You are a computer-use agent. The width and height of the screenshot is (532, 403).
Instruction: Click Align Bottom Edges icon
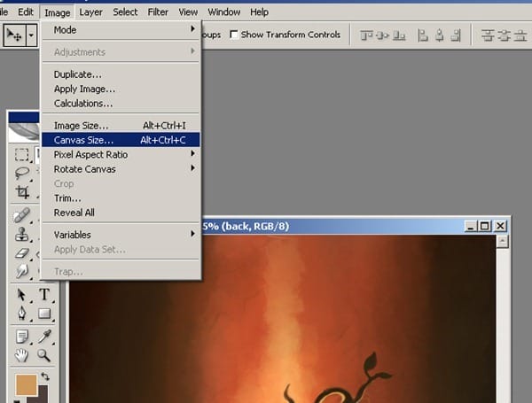tap(399, 35)
